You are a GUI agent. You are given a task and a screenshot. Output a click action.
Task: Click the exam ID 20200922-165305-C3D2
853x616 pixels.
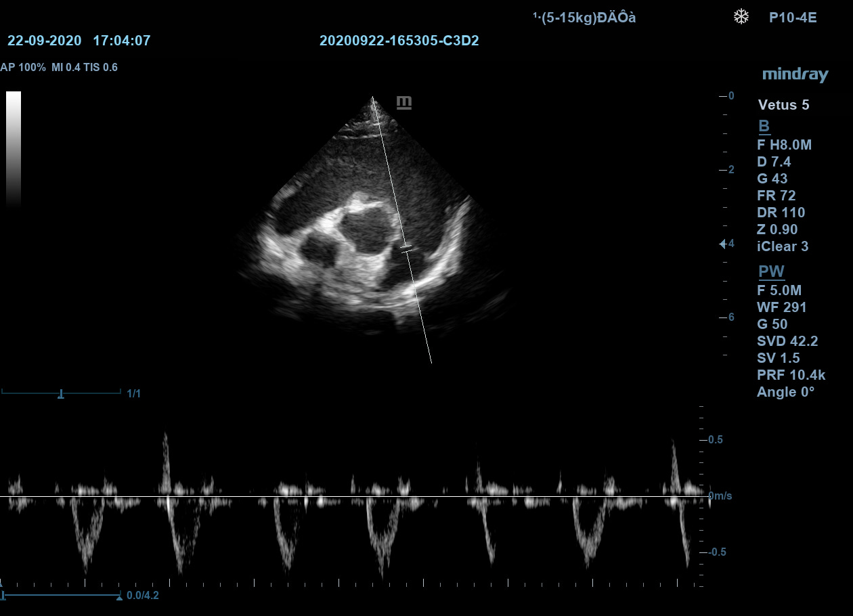tap(399, 41)
